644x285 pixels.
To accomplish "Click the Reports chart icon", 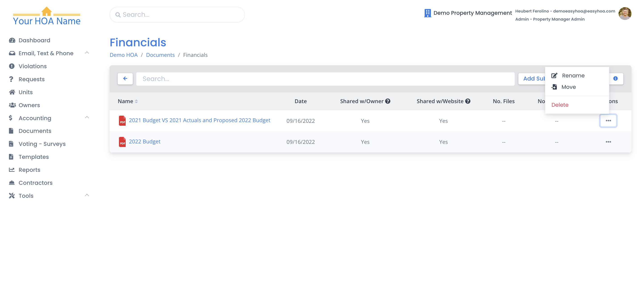I will tap(11, 170).
